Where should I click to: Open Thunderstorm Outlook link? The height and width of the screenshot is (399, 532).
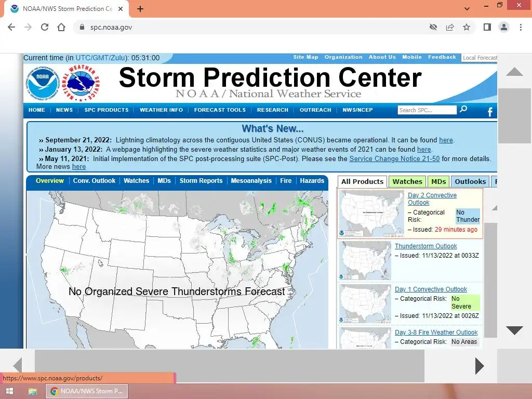pos(426,246)
